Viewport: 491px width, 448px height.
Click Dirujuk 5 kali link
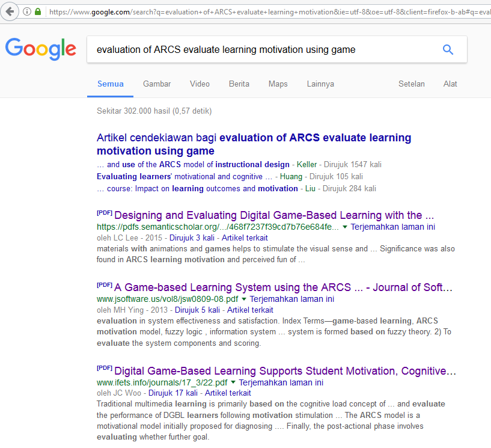pos(197,310)
